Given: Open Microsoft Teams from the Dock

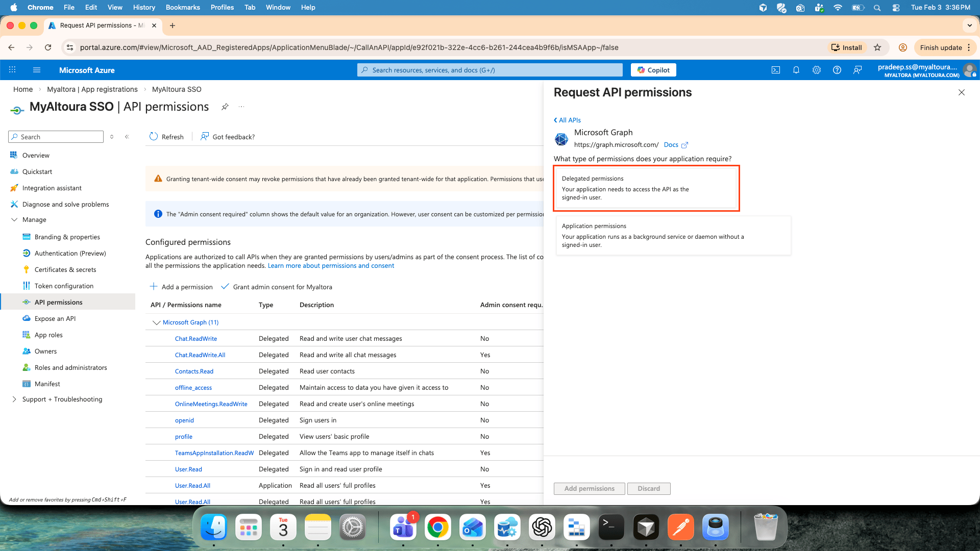Looking at the screenshot, I should tap(403, 527).
